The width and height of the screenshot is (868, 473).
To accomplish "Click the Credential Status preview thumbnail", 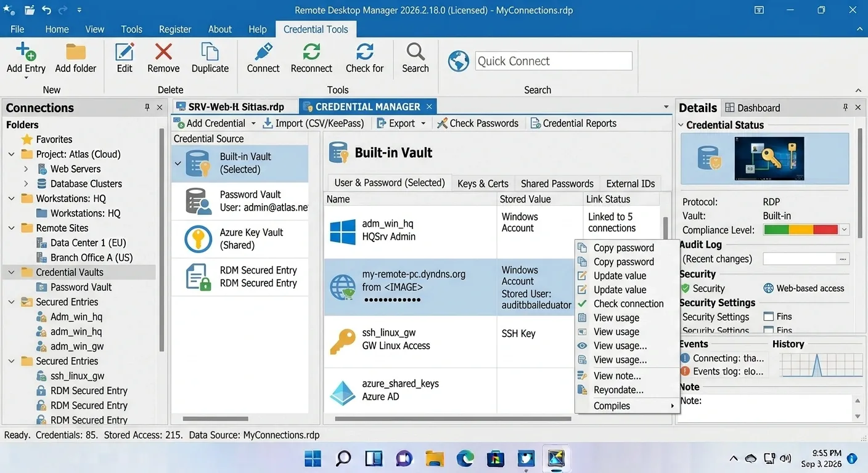I will tap(769, 158).
